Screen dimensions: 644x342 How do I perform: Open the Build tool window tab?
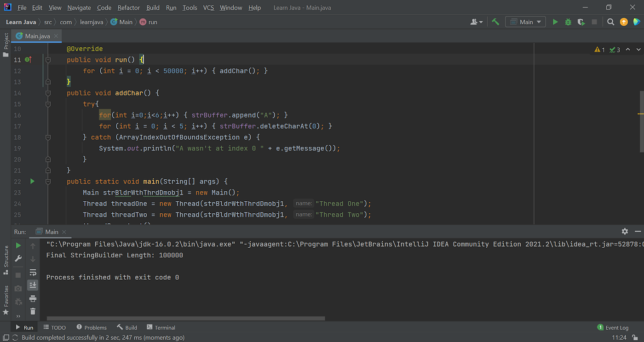pos(127,327)
